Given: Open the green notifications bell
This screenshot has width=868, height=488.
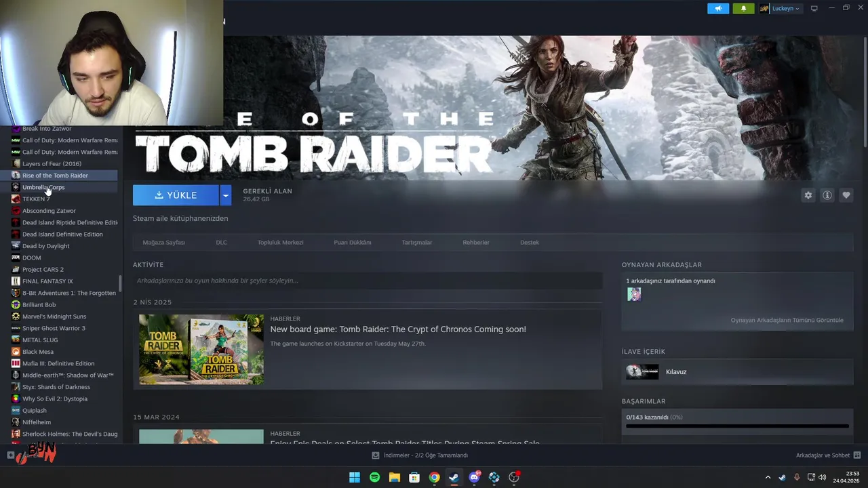Looking at the screenshot, I should pos(743,8).
